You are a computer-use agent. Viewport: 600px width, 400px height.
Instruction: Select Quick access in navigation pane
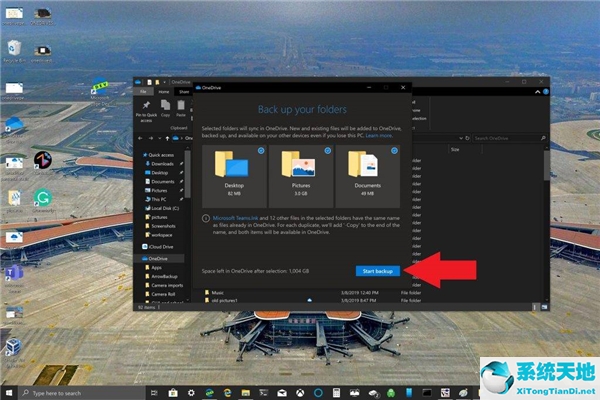point(158,155)
